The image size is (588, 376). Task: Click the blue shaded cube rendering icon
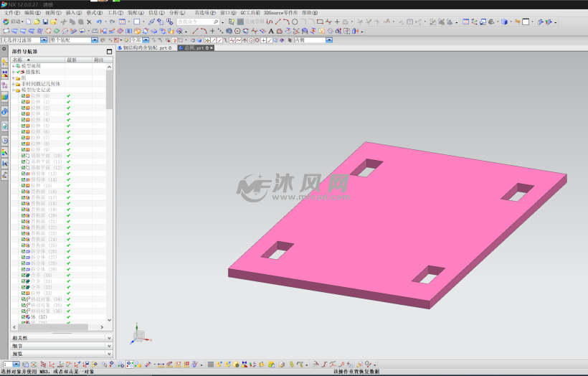(x=504, y=22)
